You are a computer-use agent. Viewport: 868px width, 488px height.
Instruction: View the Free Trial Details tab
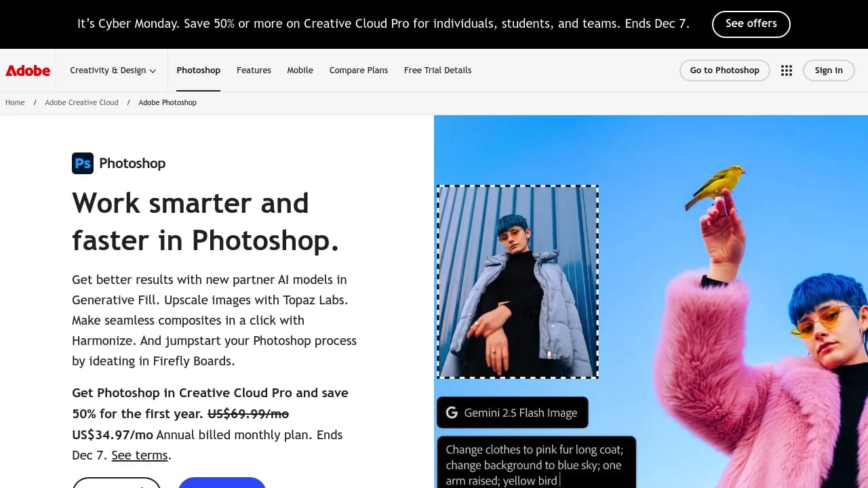(x=437, y=70)
